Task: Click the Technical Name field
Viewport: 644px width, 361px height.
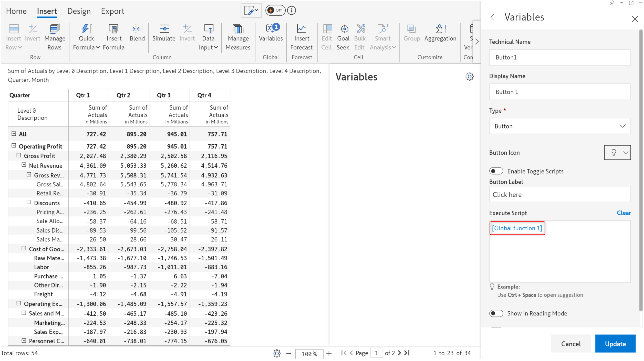Action: pyautogui.click(x=560, y=57)
